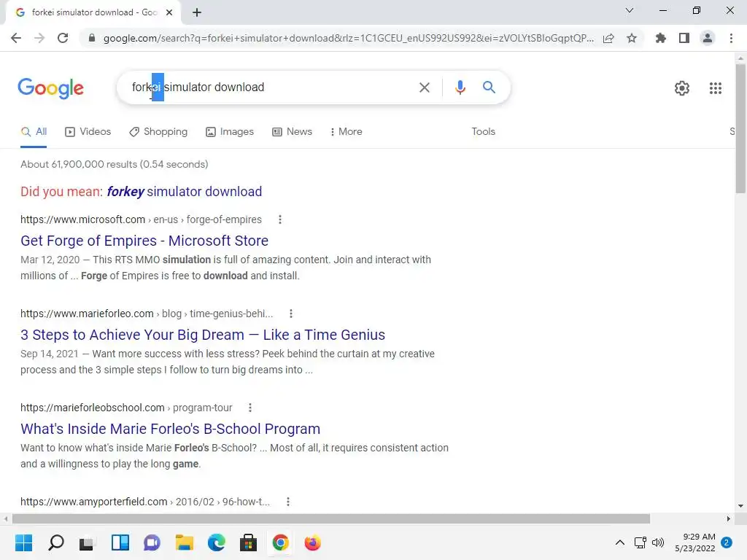Click the scroll down arrow
The image size is (747, 560).
click(x=740, y=506)
